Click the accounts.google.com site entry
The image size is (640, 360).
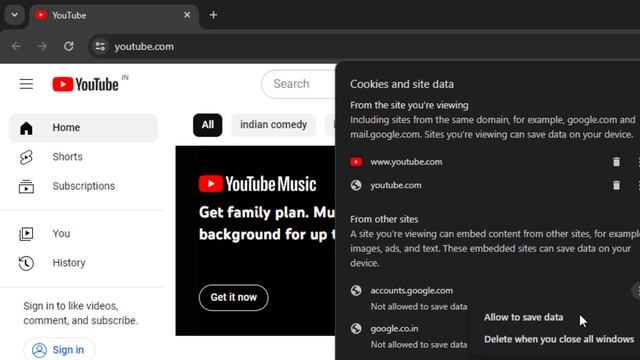coord(411,291)
